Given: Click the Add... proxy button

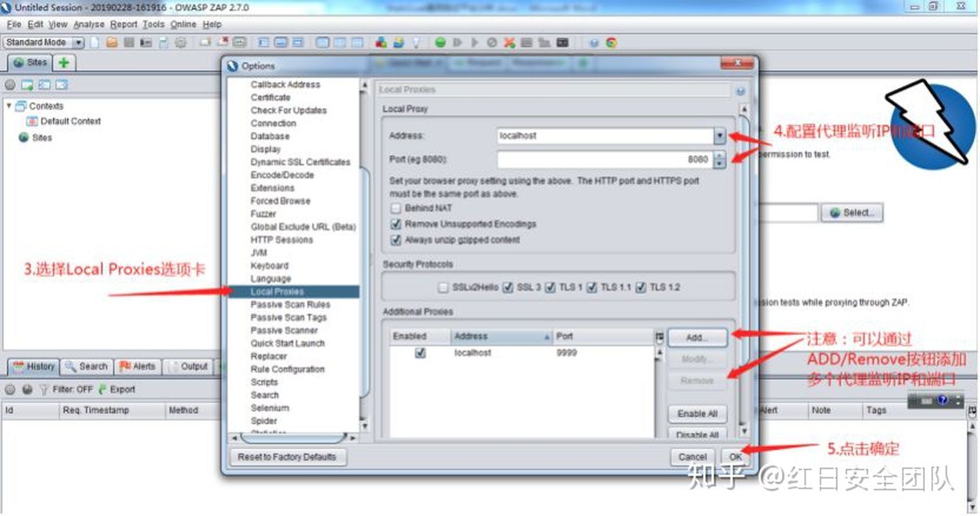Looking at the screenshot, I should [x=698, y=337].
